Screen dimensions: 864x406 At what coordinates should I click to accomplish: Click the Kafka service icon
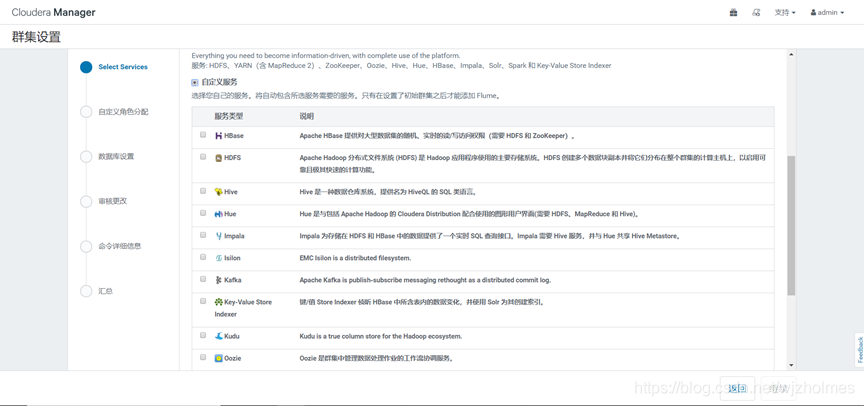(218, 280)
